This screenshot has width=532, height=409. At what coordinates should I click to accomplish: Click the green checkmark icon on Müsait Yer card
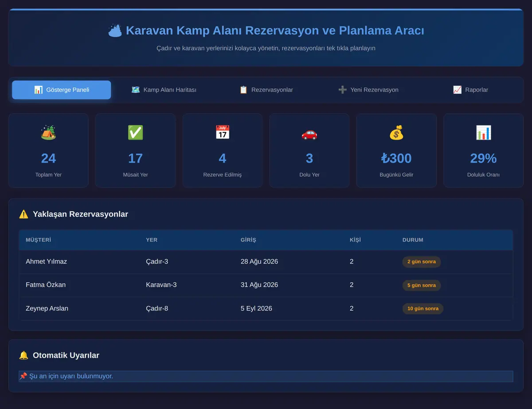pos(135,132)
